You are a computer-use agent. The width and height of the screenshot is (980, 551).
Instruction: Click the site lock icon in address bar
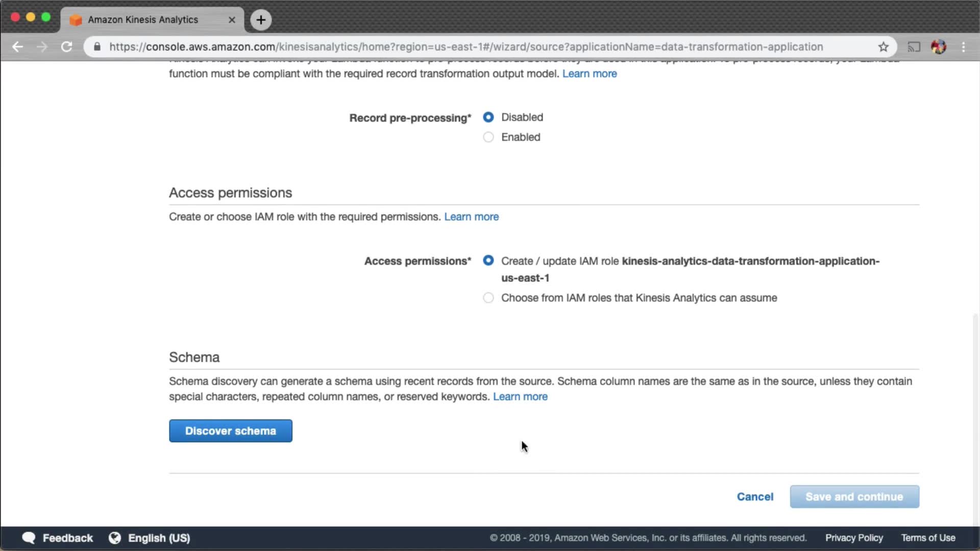97,47
